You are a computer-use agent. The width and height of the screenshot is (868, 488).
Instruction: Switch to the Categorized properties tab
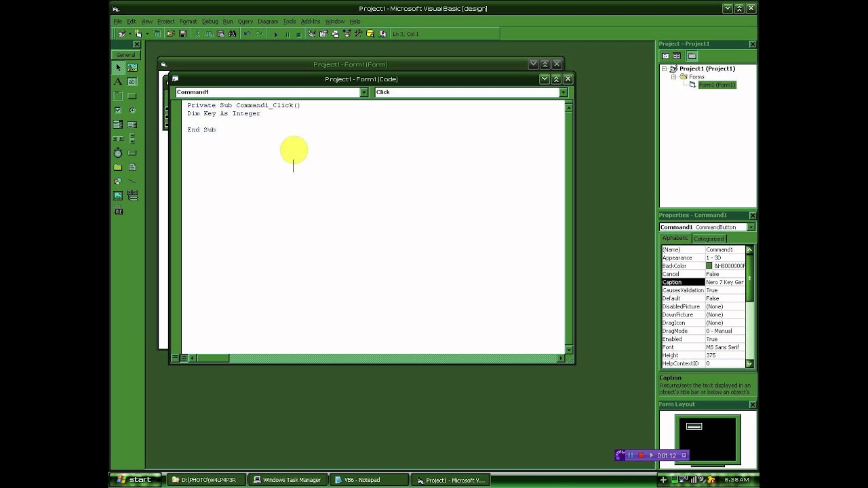pyautogui.click(x=709, y=239)
